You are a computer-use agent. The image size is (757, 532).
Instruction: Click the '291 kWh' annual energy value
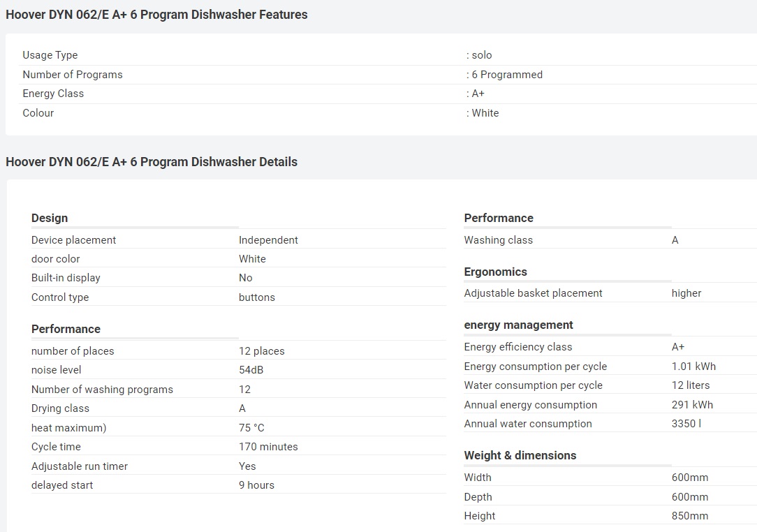692,405
